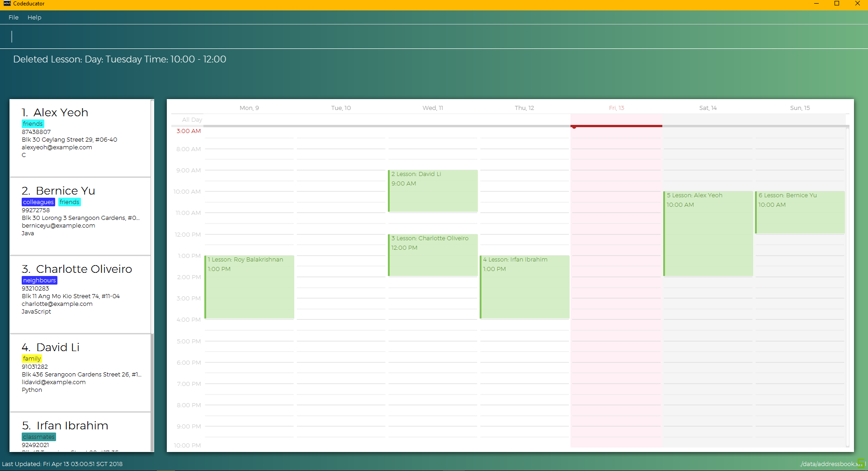Click the All Day row label

click(x=192, y=119)
